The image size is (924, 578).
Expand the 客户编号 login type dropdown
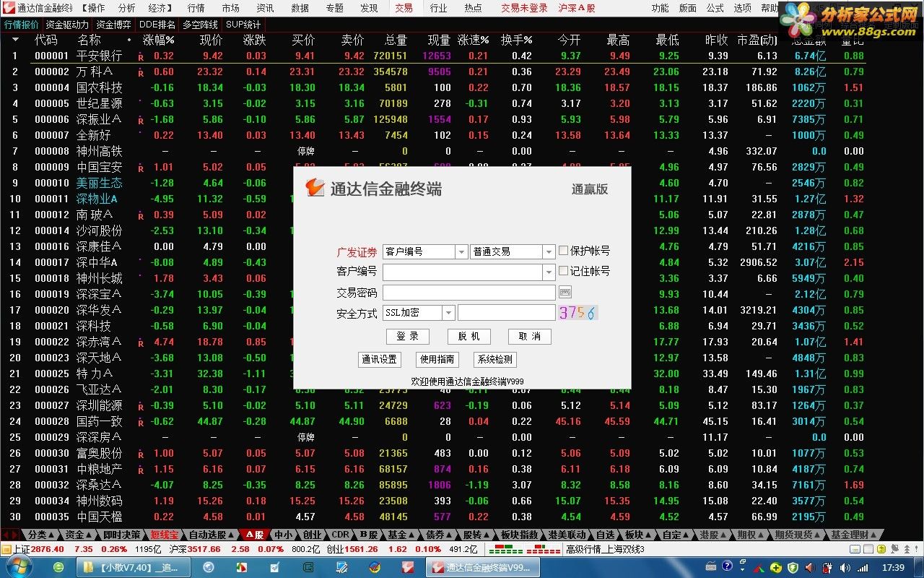tap(461, 251)
